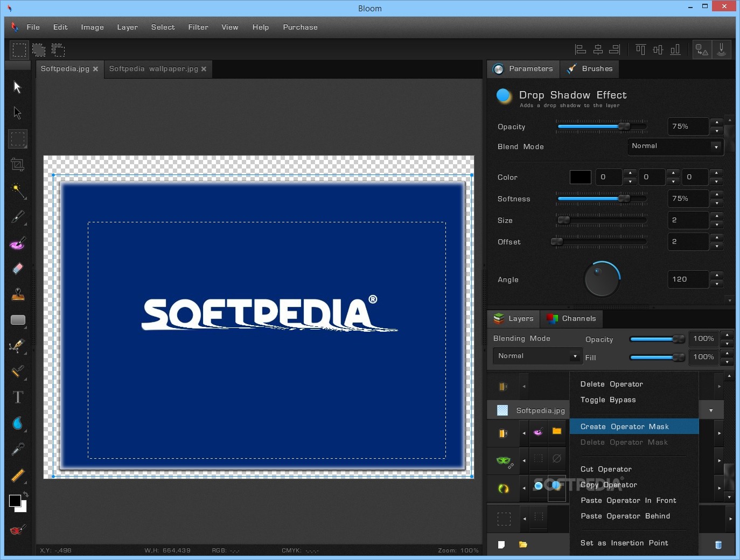
Task: Choose Copy Operator
Action: tap(609, 485)
